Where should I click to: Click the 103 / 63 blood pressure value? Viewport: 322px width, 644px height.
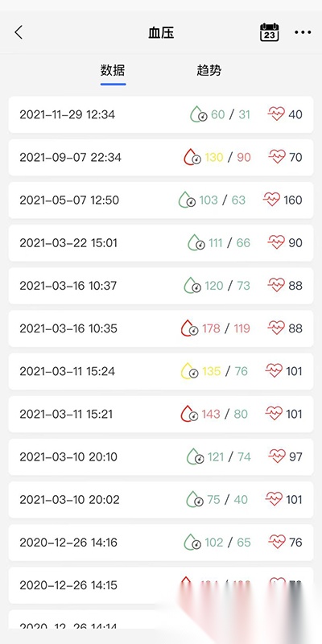(222, 200)
